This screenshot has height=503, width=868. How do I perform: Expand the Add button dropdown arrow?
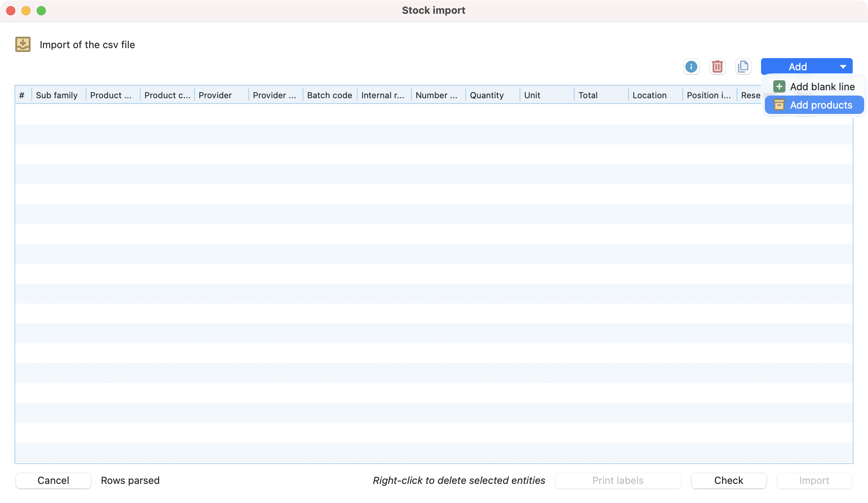[x=843, y=67]
